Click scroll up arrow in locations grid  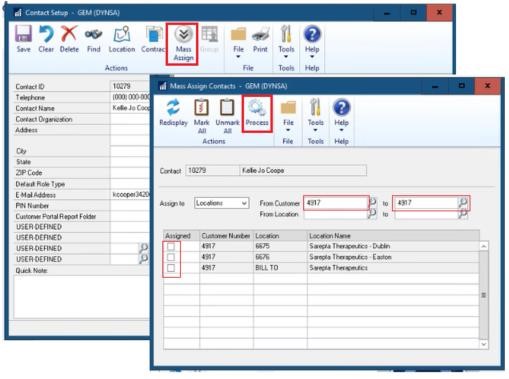(484, 246)
